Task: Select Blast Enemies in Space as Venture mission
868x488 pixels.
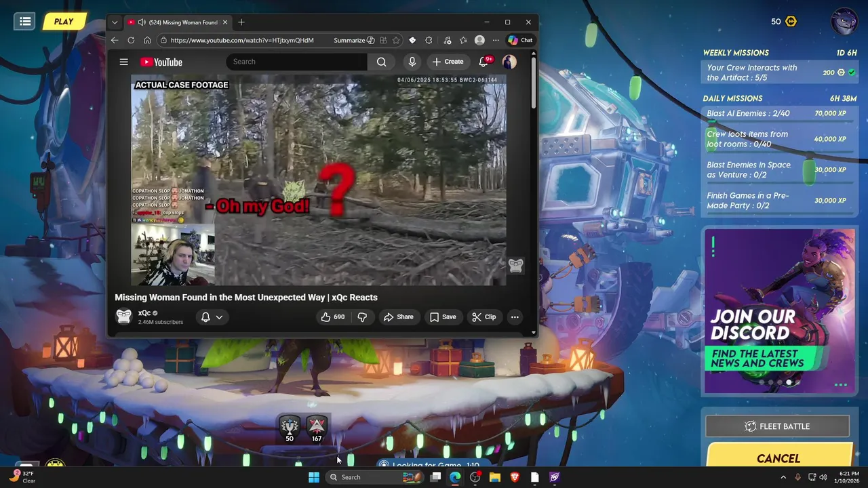Action: 780,169
